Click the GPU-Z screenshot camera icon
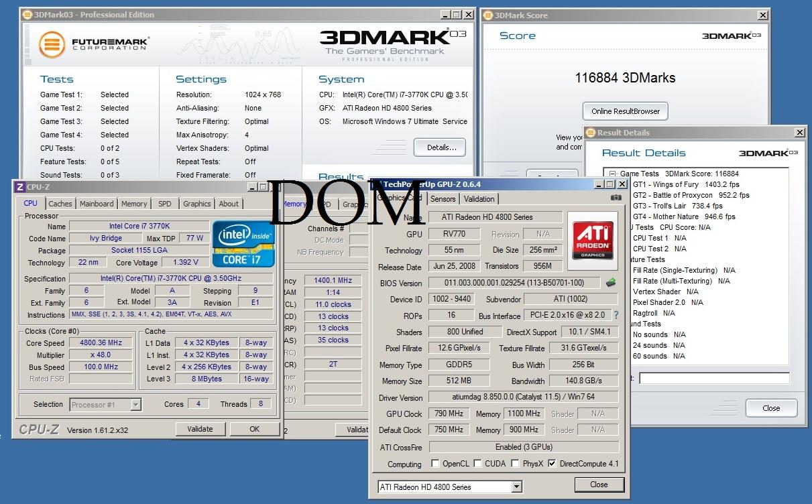The height and width of the screenshot is (504, 812). [616, 198]
